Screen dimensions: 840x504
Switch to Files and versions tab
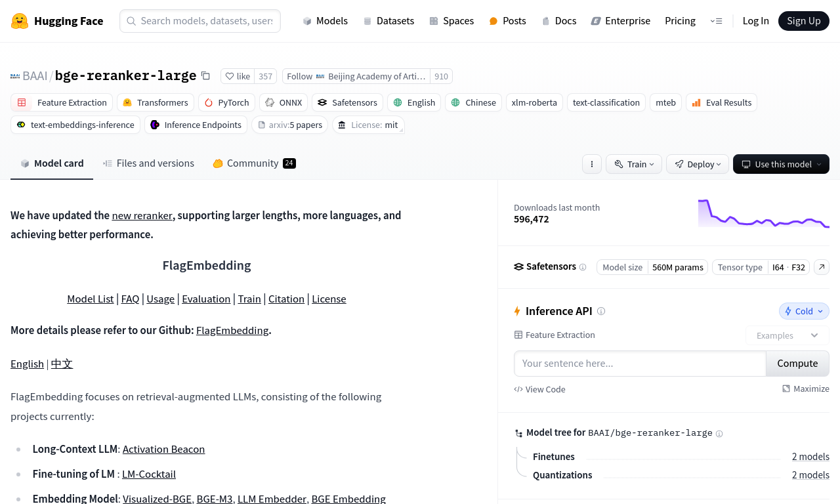pos(148,163)
